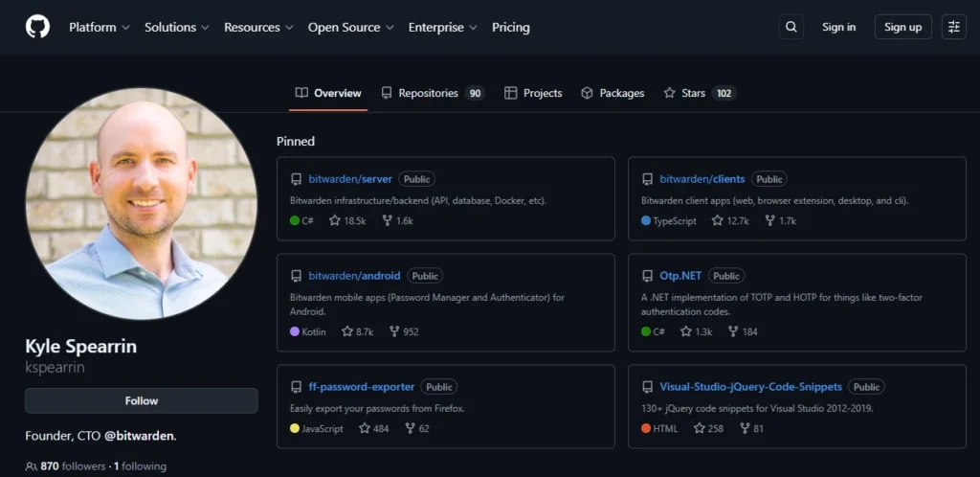Click fork icon showing 81 forks
The image size is (980, 477).
click(745, 428)
